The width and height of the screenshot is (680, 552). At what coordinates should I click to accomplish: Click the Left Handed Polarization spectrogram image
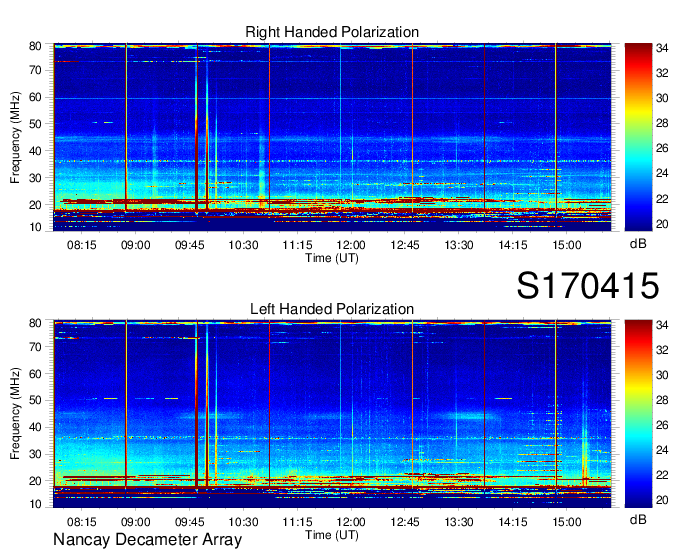tap(332, 414)
